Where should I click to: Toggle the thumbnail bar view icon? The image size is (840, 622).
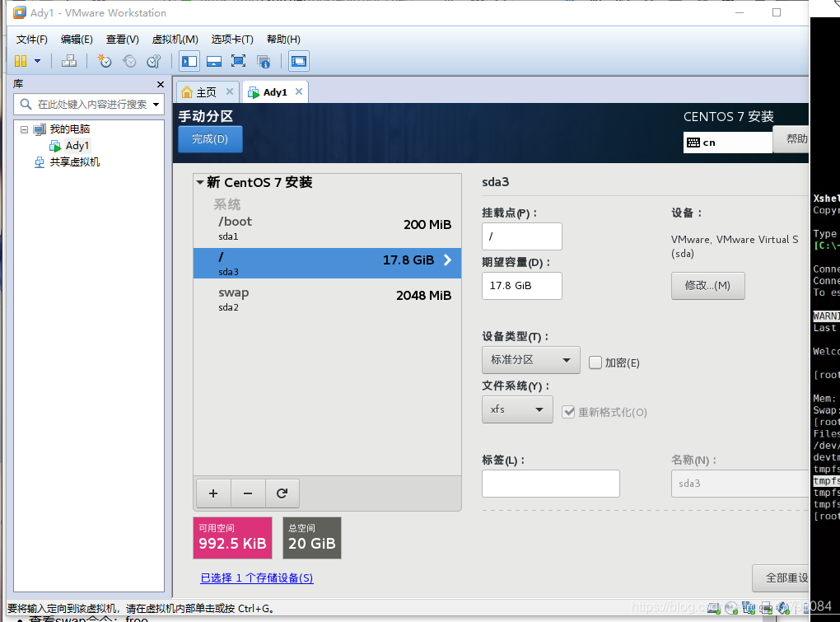(x=214, y=61)
